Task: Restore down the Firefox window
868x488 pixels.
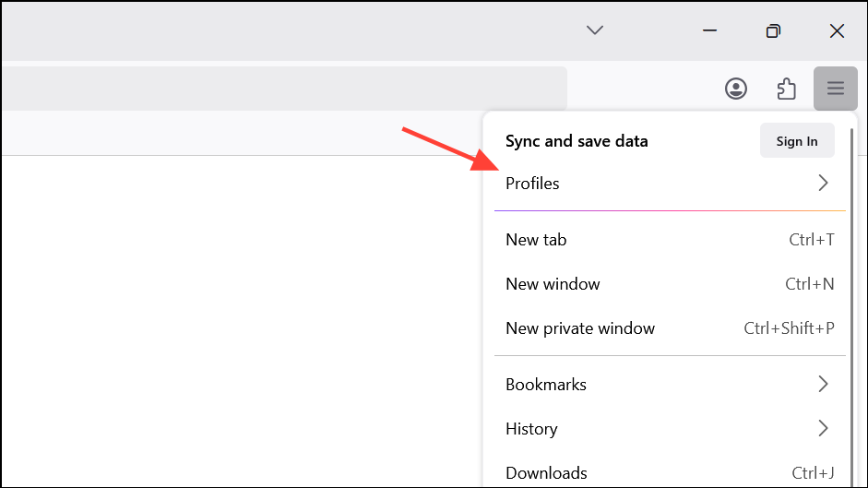Action: (x=773, y=30)
